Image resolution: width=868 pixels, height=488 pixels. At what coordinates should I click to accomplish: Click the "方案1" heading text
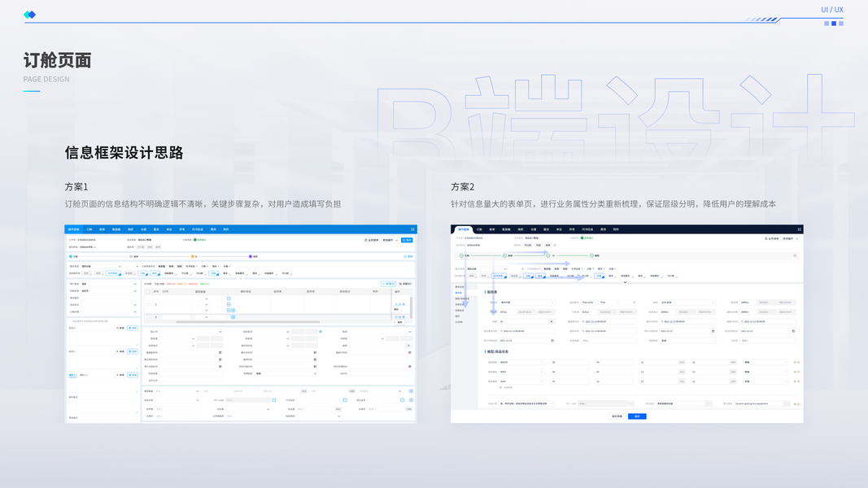(x=76, y=187)
